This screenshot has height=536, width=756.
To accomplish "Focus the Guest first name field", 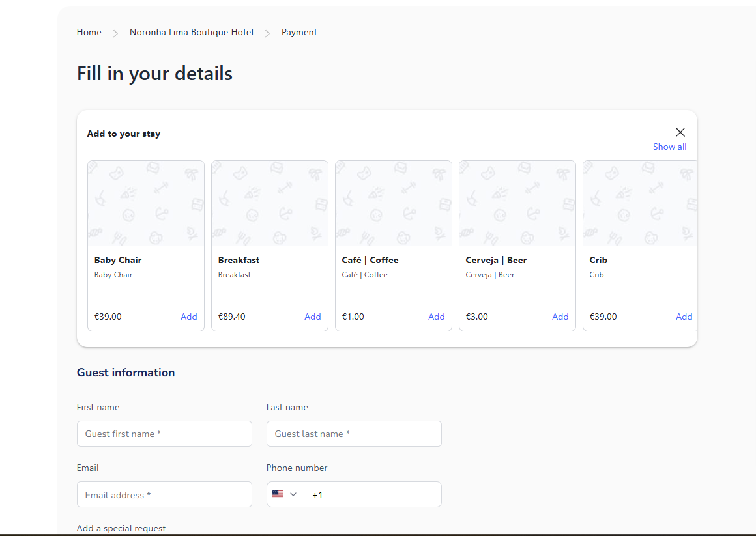I will tap(164, 434).
